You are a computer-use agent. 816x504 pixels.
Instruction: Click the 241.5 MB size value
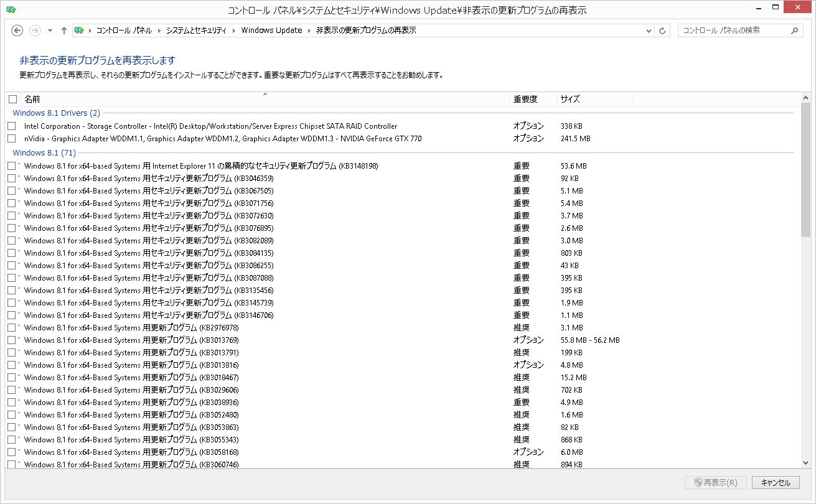(576, 138)
